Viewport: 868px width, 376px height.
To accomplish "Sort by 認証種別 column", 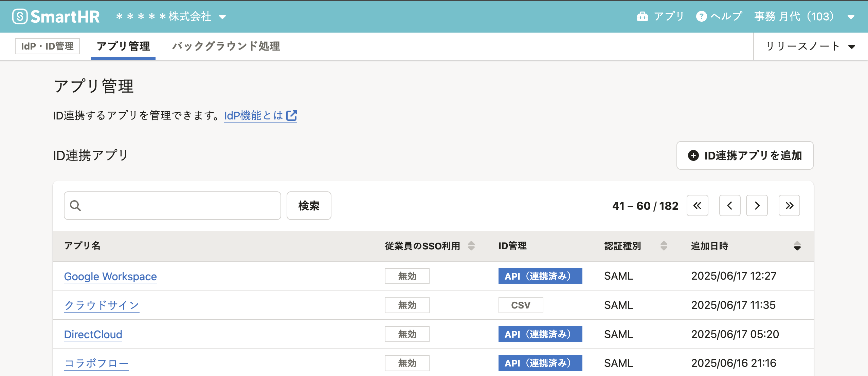I will [x=664, y=246].
